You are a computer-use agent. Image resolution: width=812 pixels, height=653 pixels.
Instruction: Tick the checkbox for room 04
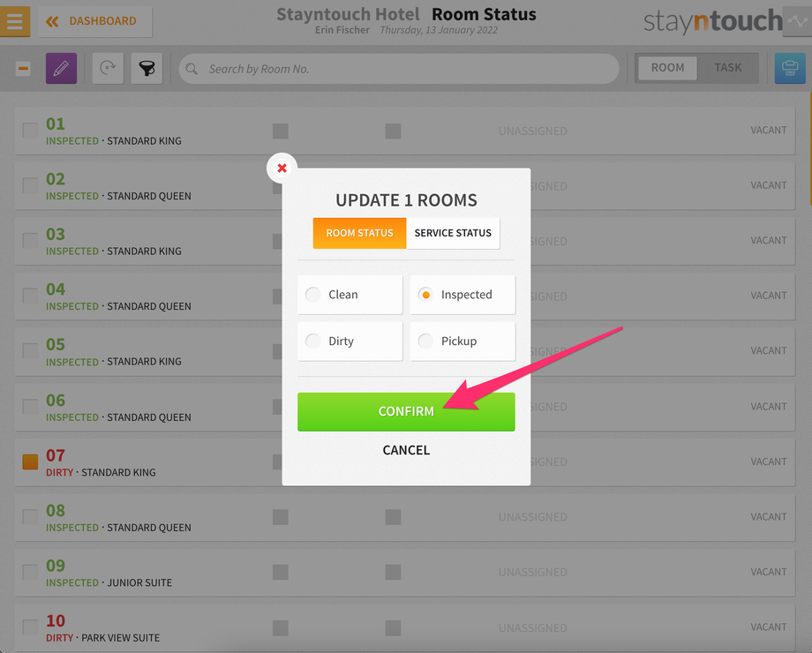tap(30, 296)
